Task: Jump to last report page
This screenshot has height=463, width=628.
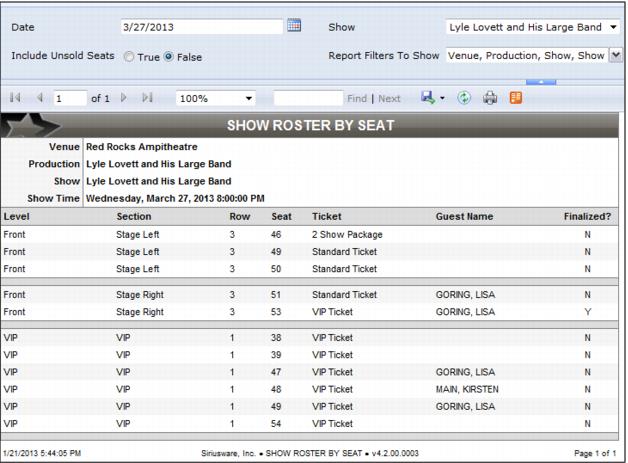Action: point(146,99)
